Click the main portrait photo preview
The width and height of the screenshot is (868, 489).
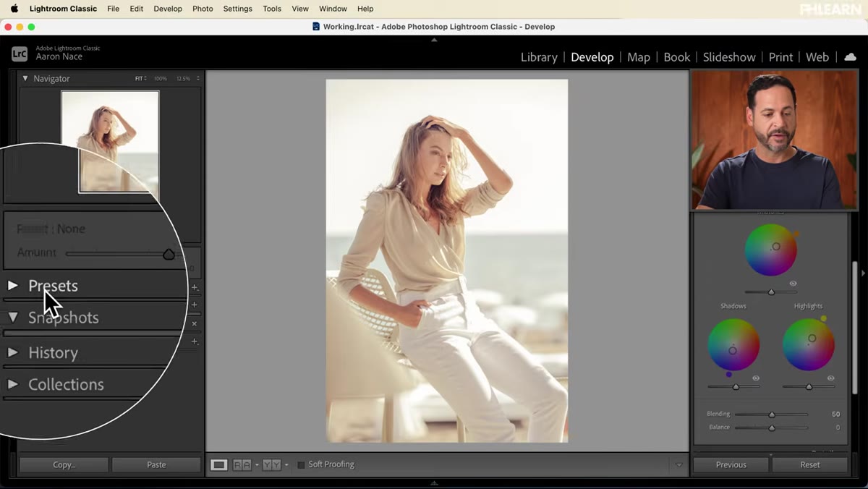pyautogui.click(x=447, y=260)
